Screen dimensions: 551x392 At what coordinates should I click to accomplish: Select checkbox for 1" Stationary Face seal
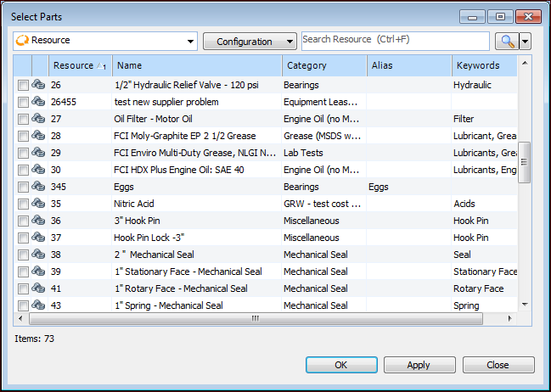(23, 272)
